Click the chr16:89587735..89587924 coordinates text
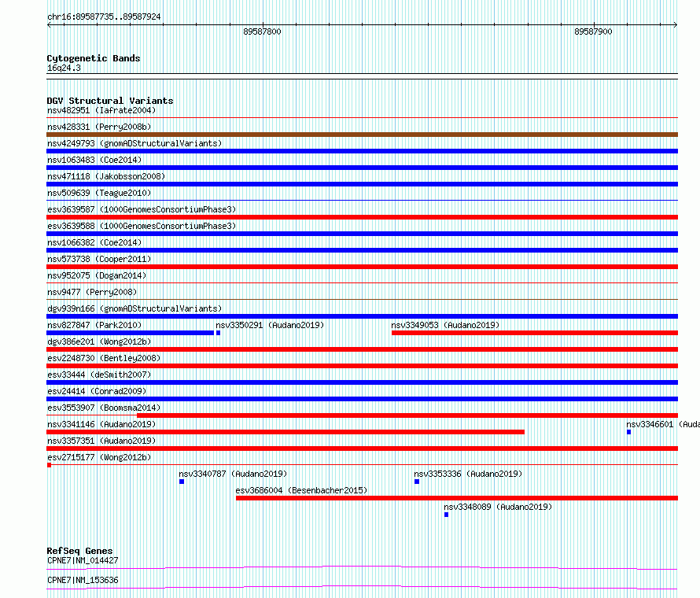Viewport: 700px width, 598px height. [x=104, y=17]
